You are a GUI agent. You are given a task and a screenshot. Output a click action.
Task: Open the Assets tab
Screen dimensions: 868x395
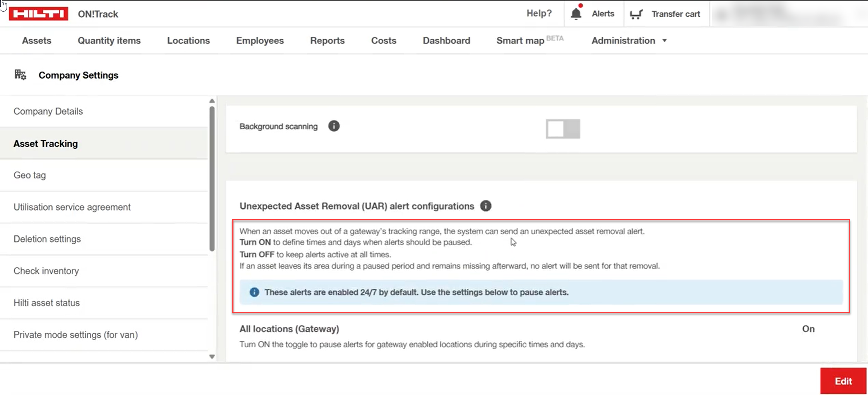click(36, 41)
